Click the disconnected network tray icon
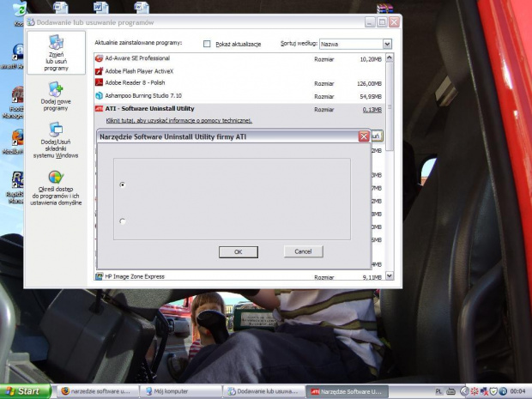532x399 pixels. point(483,391)
